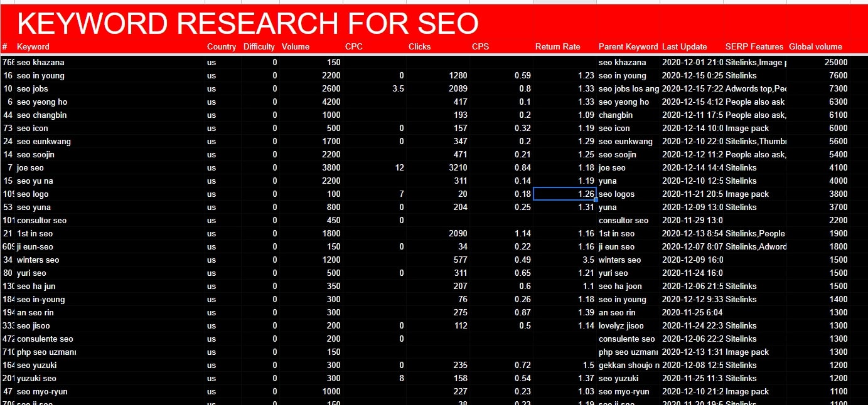
Task: Select keyword cell 'seo eunkwang'
Action: 110,141
